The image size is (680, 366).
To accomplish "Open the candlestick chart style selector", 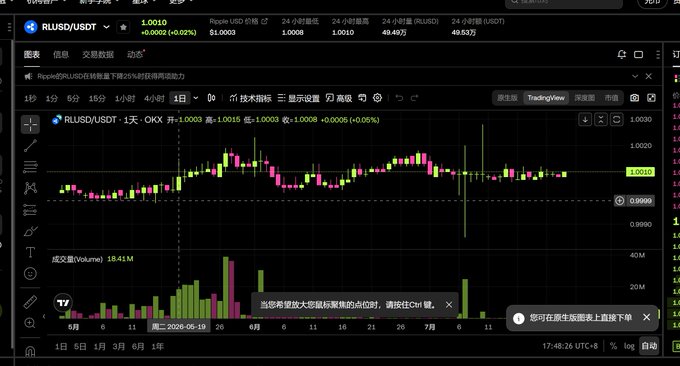I will point(211,98).
